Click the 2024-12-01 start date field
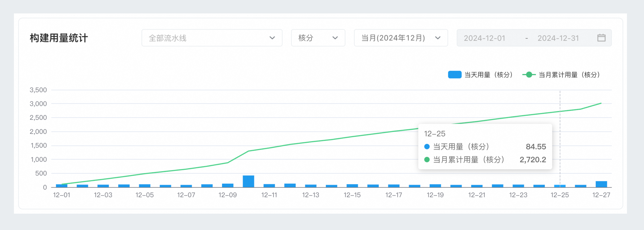 point(484,38)
